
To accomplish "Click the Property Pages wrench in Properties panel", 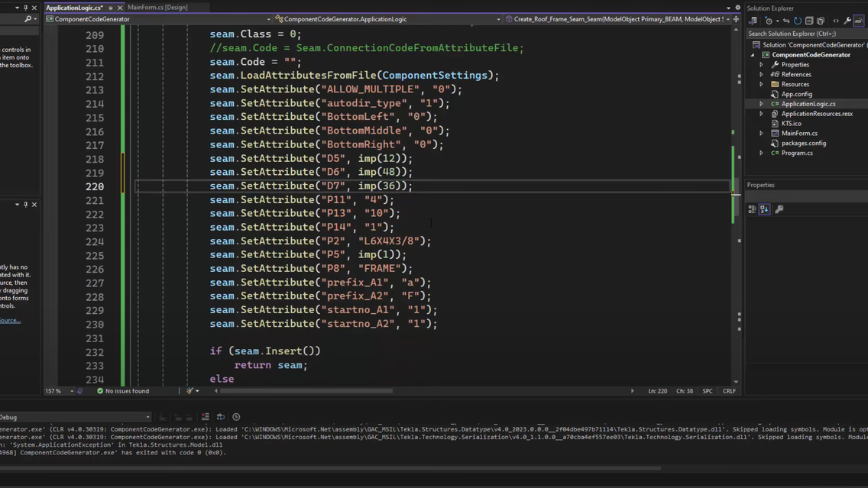I will pyautogui.click(x=779, y=209).
